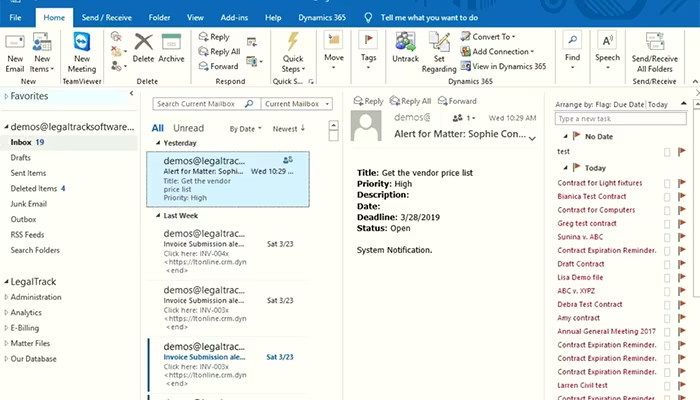
Task: Click Convert To in Dynamics group
Action: pos(488,37)
